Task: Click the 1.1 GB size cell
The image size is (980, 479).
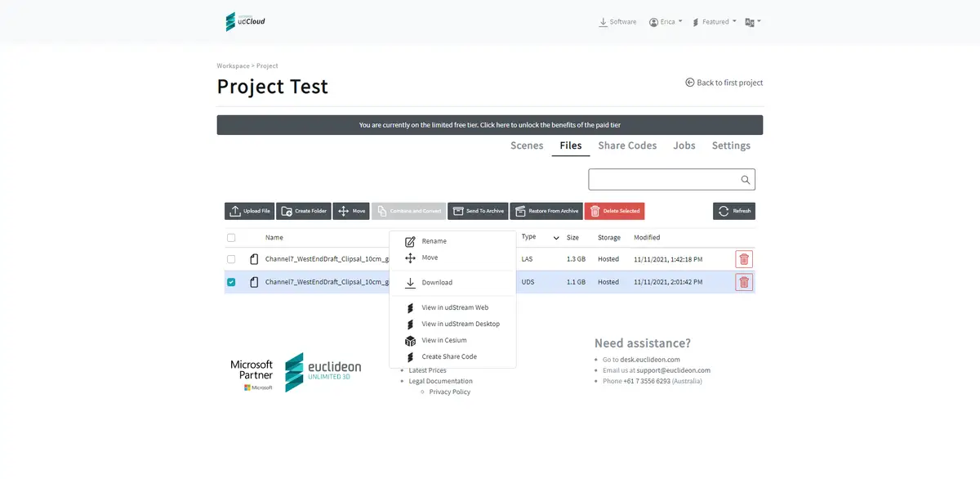Action: coord(576,282)
